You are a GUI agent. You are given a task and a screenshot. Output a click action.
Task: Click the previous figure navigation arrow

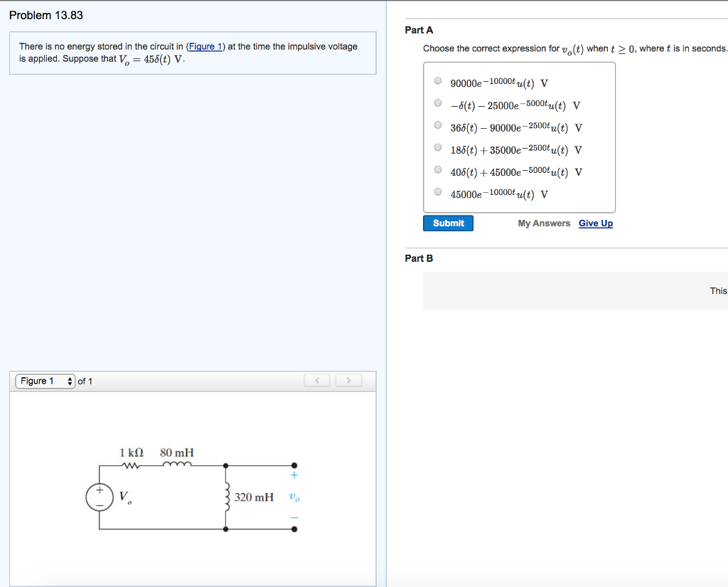pos(317,380)
